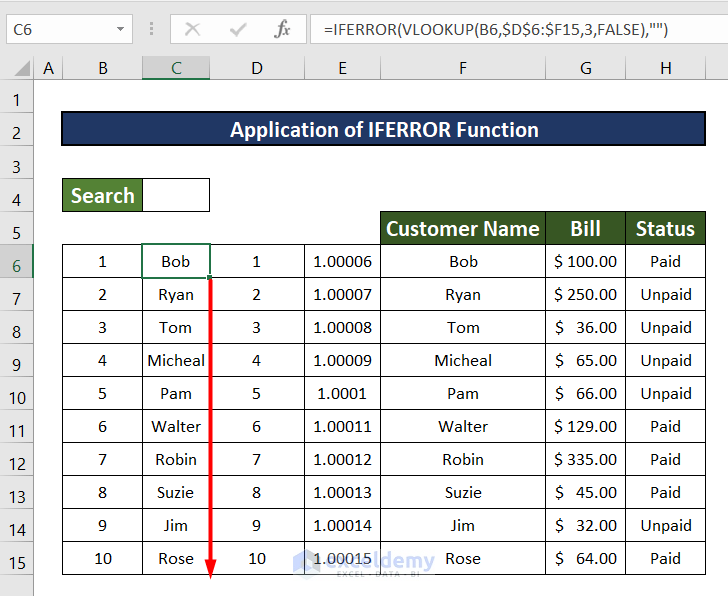Click the formula bar options dots icon
Screen dimensions: 728x596
point(151,30)
